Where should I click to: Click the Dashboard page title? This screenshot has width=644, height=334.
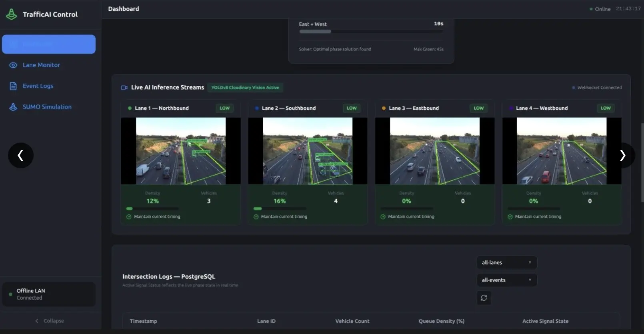click(124, 9)
